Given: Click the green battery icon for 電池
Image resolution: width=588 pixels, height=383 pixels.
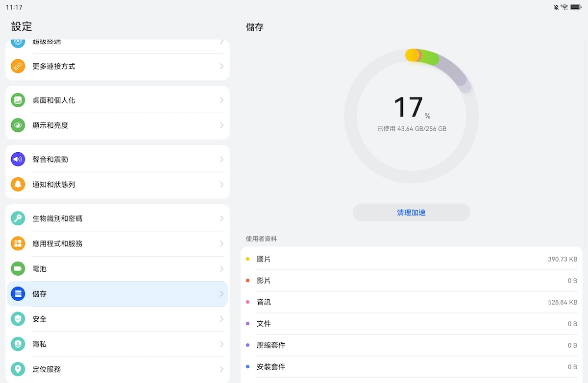Looking at the screenshot, I should click(18, 269).
